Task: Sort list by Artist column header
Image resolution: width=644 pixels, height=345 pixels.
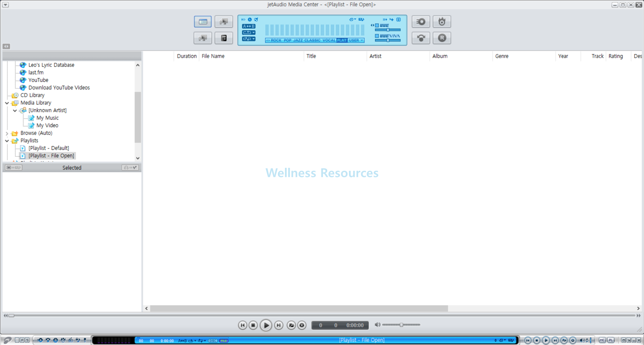Action: (x=398, y=56)
